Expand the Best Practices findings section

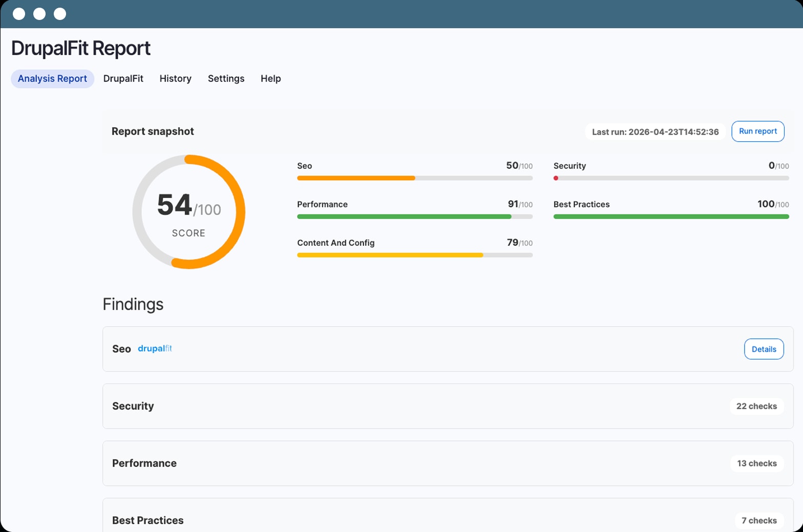tap(448, 516)
